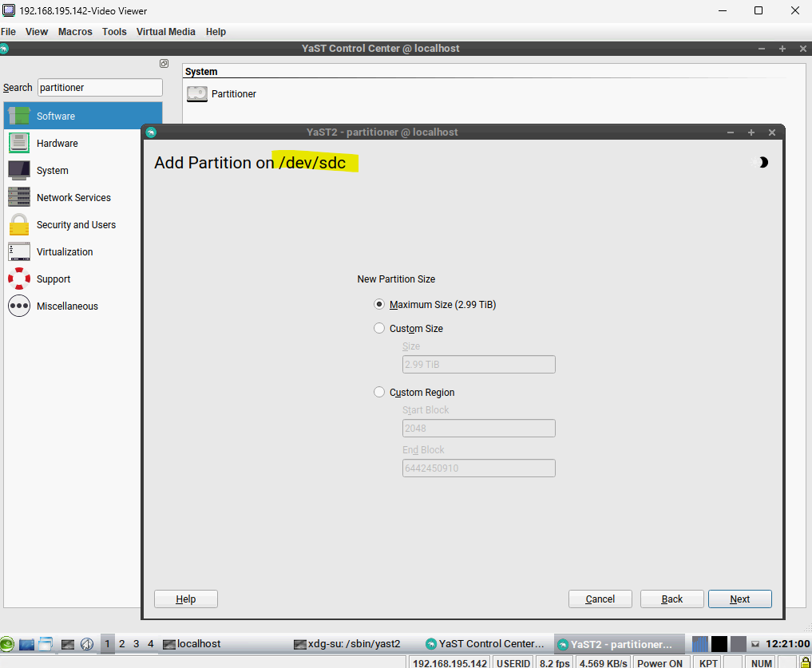Switch to virtual desktop 4
Image resolution: width=812 pixels, height=668 pixels.
(151, 644)
